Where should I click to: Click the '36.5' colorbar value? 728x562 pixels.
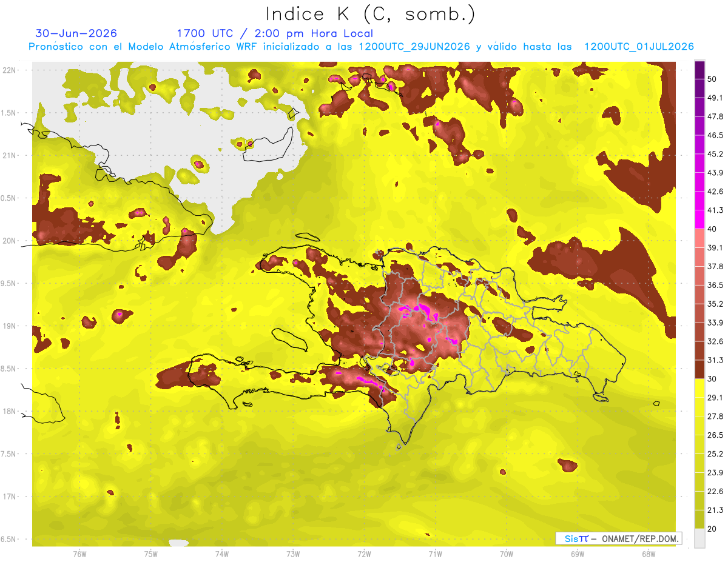click(x=715, y=285)
